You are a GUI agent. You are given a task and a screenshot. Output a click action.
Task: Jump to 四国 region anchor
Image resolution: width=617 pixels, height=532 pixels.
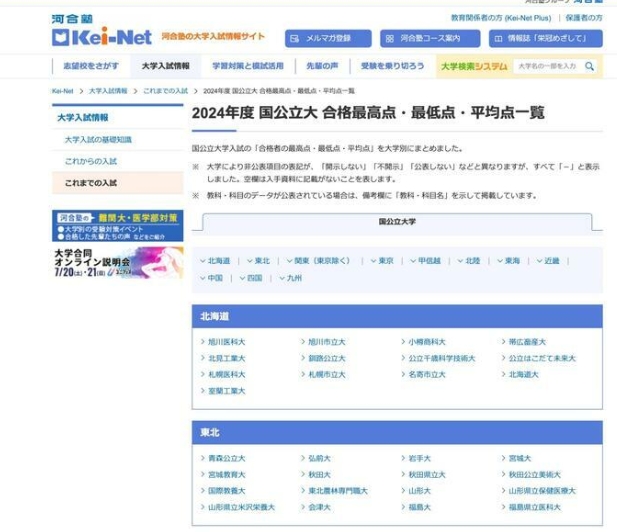251,278
